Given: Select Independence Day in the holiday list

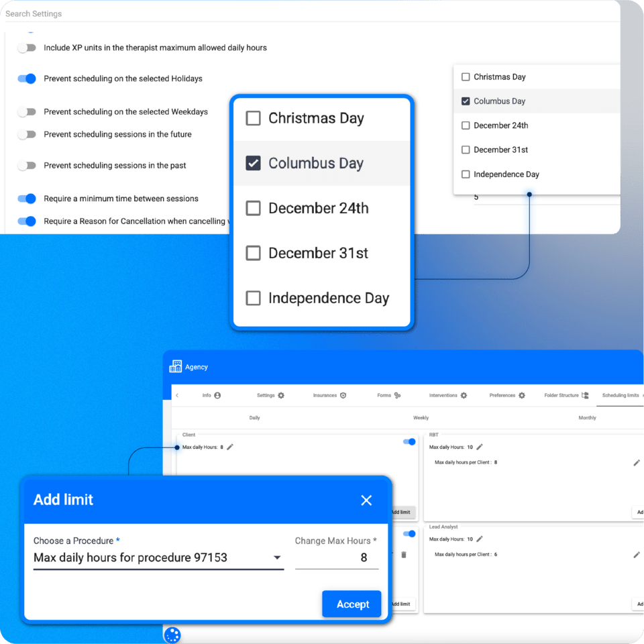Looking at the screenshot, I should (x=254, y=298).
